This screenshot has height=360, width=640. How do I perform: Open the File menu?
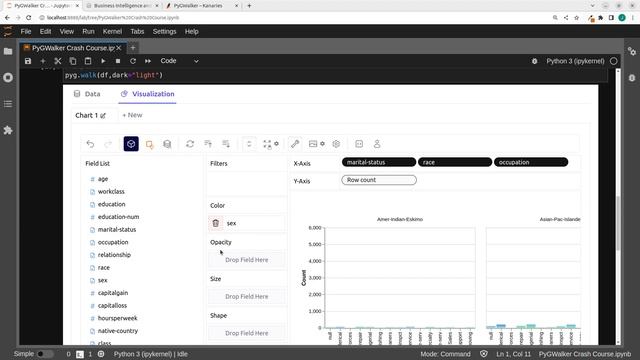coord(26,31)
